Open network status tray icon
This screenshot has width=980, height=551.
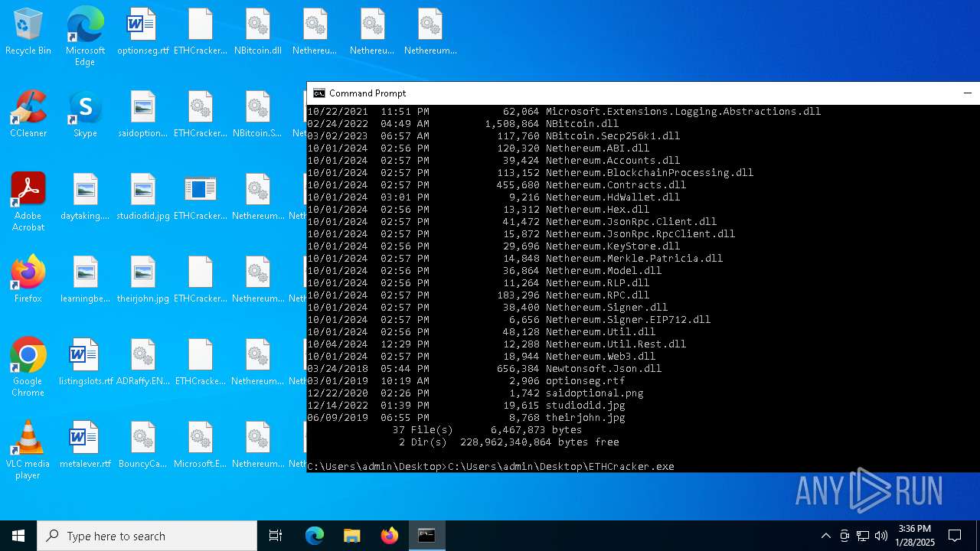(863, 536)
